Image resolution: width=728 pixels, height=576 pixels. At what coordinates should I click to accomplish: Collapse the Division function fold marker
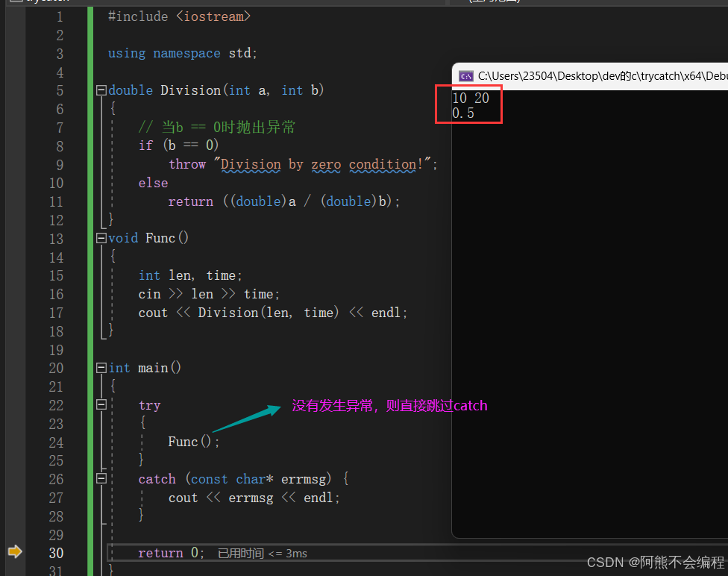click(101, 90)
